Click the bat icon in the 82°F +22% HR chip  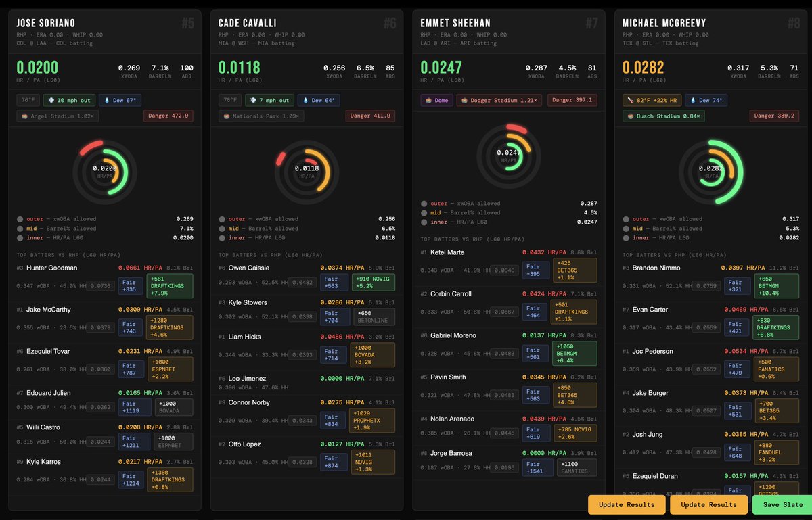tap(631, 100)
